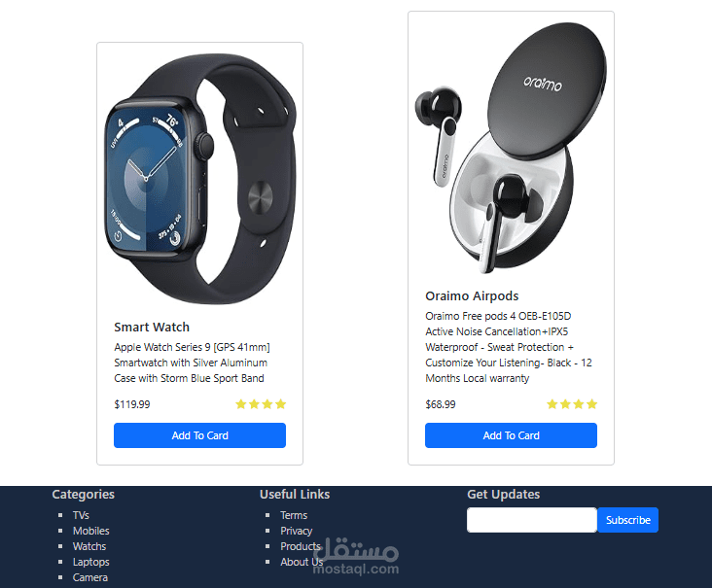The height and width of the screenshot is (588, 712).
Task: Open the Laptops category link
Action: pyautogui.click(x=91, y=562)
